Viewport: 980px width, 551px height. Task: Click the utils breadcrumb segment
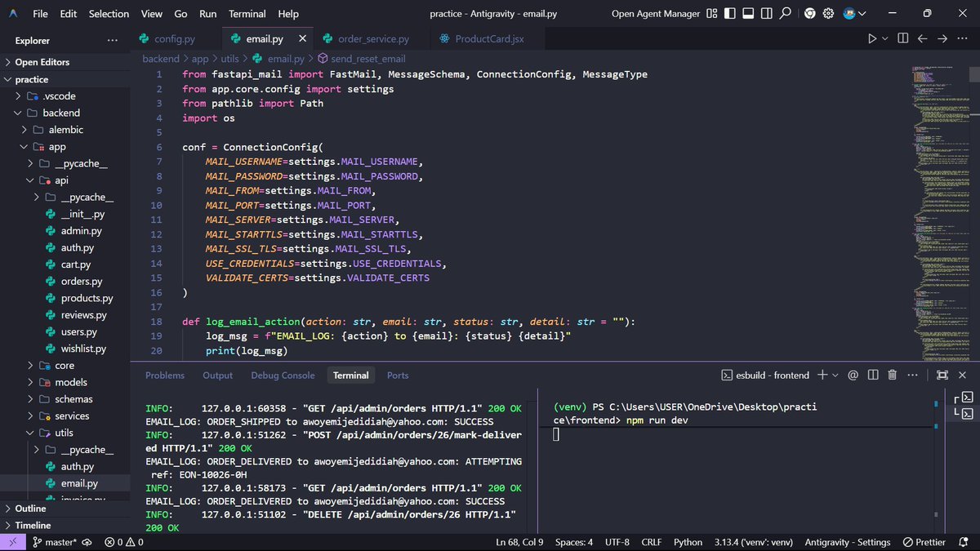(x=229, y=59)
